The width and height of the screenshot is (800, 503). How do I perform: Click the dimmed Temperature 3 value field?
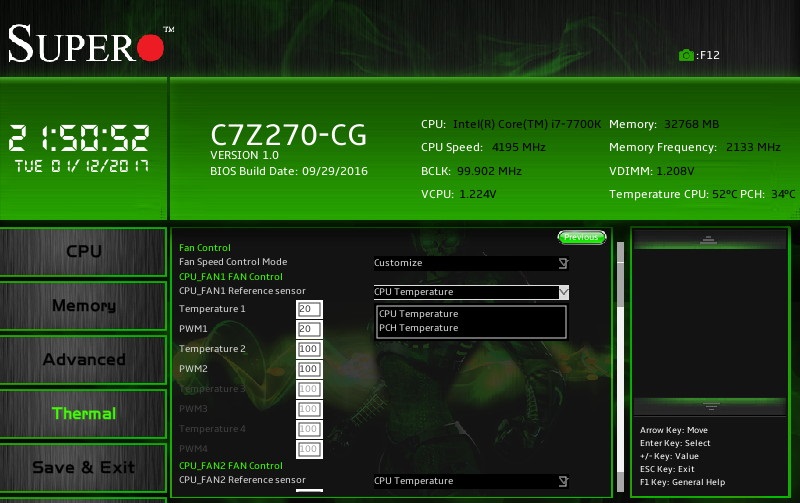click(x=309, y=389)
